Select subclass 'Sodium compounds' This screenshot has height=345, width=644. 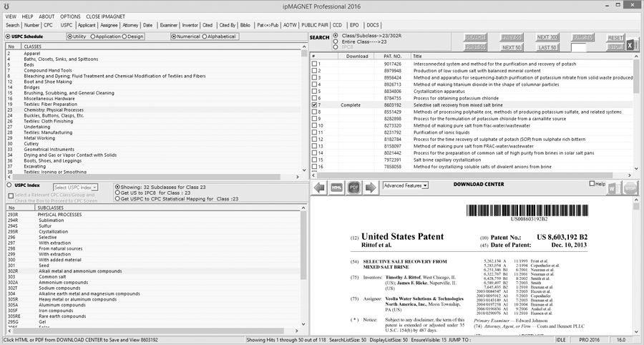(153, 288)
